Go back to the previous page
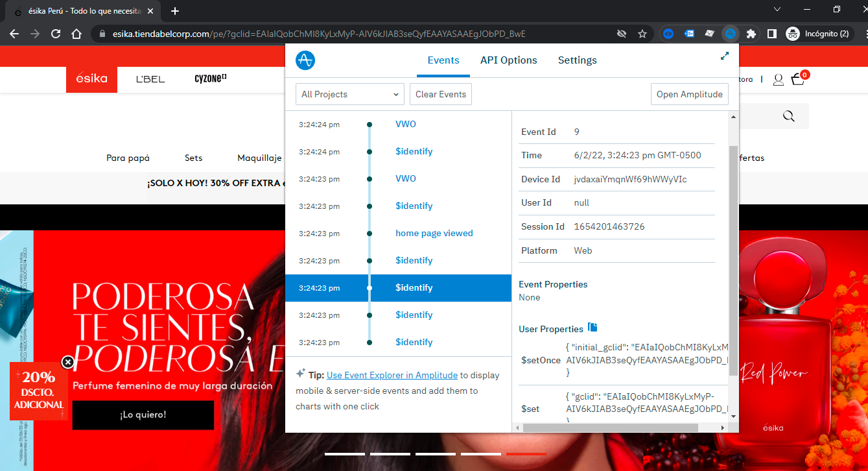This screenshot has width=868, height=471. click(x=16, y=34)
